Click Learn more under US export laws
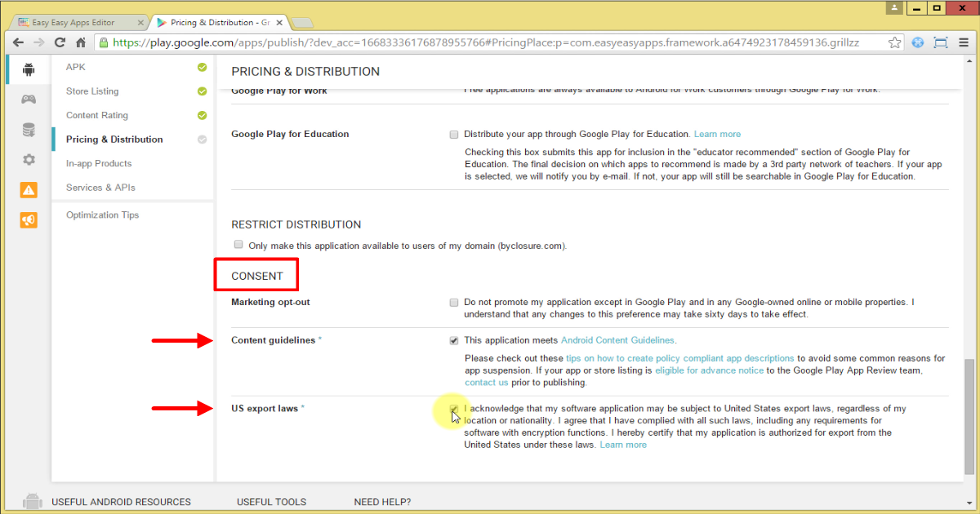Image resolution: width=980 pixels, height=514 pixels. [x=623, y=444]
